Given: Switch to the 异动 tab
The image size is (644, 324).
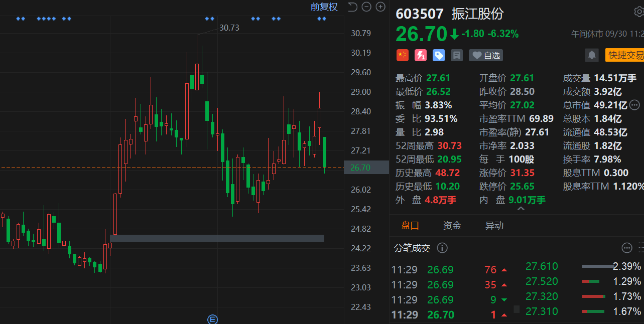Looking at the screenshot, I should [494, 226].
